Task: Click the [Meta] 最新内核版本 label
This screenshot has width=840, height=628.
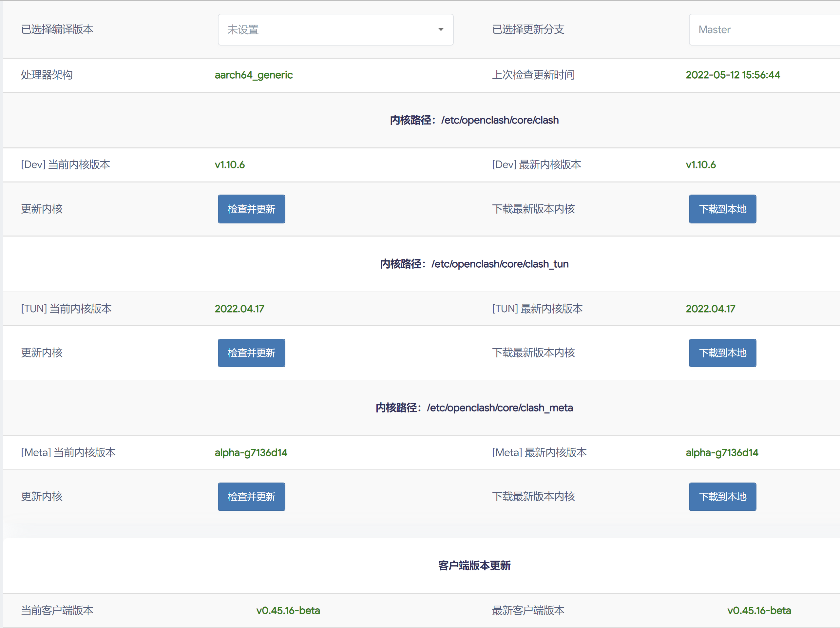Action: (x=539, y=453)
